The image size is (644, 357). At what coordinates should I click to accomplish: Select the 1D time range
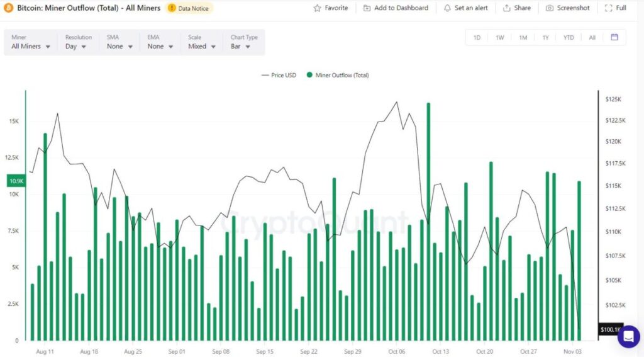[x=477, y=38]
